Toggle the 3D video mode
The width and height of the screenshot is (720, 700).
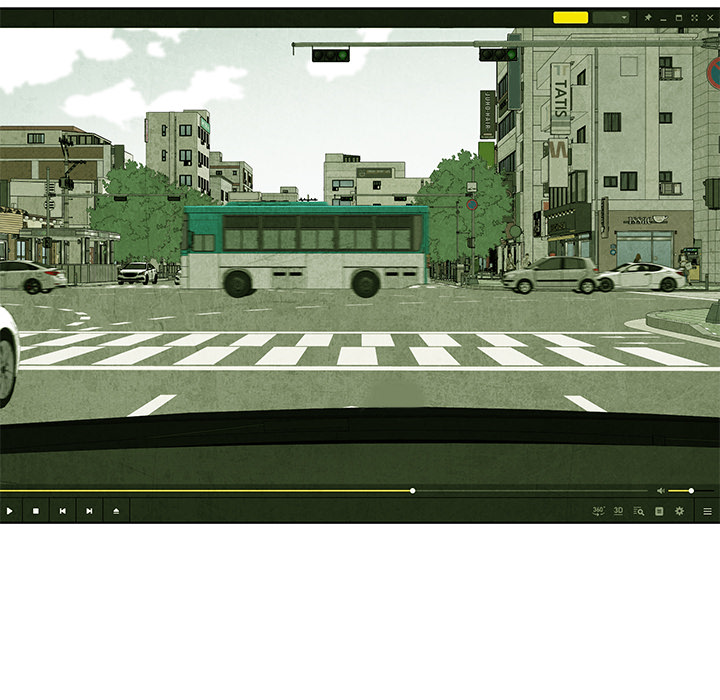pos(619,511)
